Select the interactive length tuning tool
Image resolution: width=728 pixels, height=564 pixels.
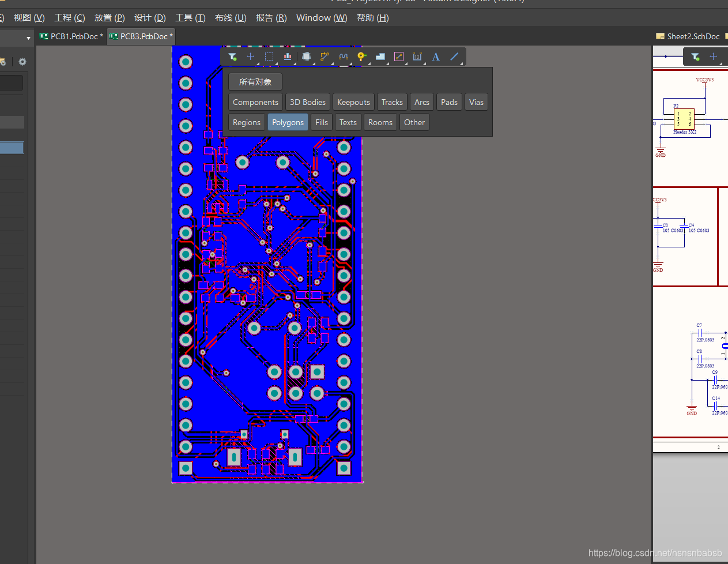pos(344,57)
